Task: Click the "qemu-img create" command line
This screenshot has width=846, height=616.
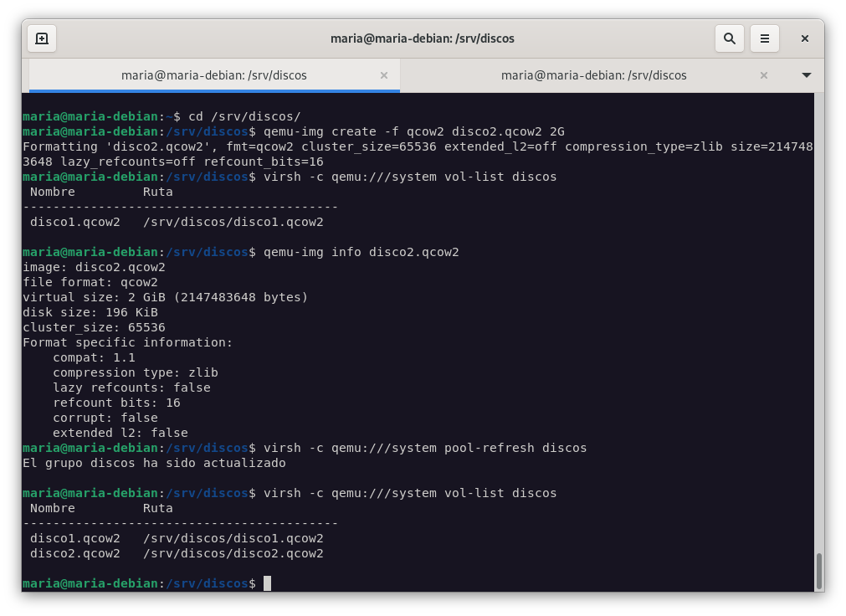Action: coord(413,131)
